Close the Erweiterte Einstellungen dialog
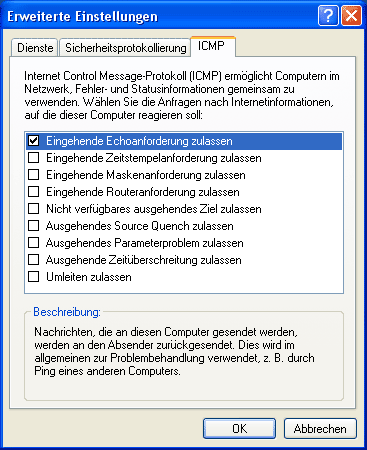 click(x=351, y=15)
